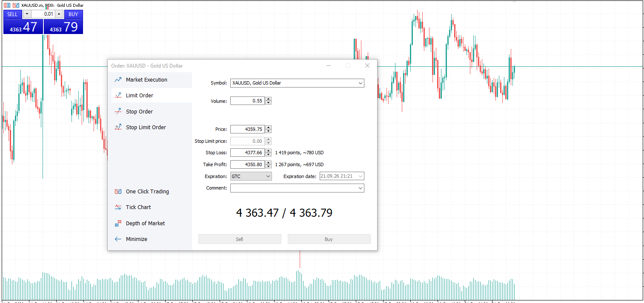Click the "4 363.47 / 4 363.79" quote

point(284,213)
